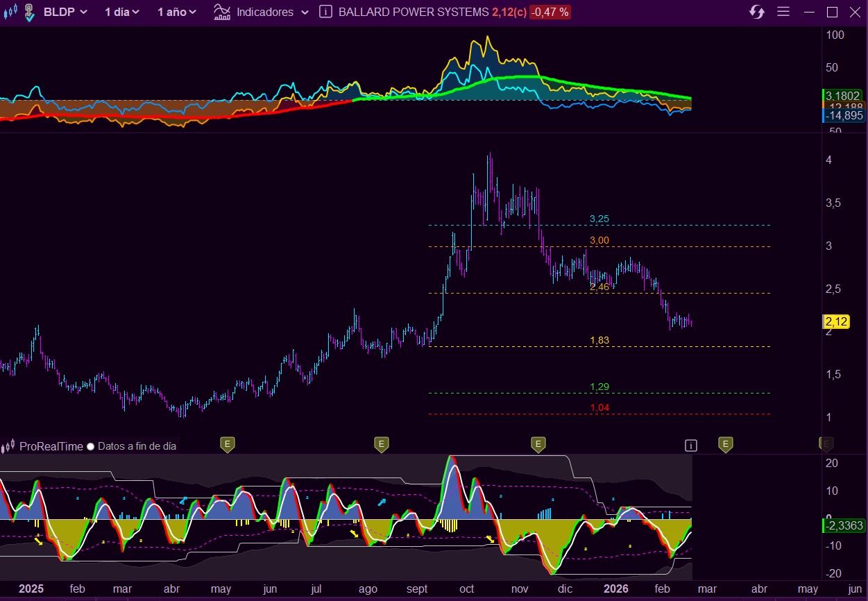Click the ProRealTime link label

click(51, 446)
